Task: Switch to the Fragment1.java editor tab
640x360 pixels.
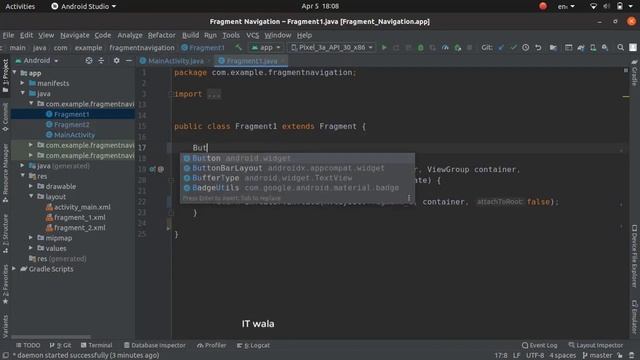Action: (x=251, y=60)
